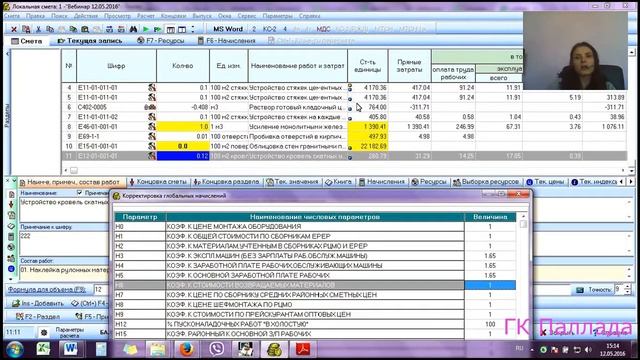The height and width of the screenshot is (360, 640).
Task: Open Excel from the Windows taskbar
Action: pos(43,349)
